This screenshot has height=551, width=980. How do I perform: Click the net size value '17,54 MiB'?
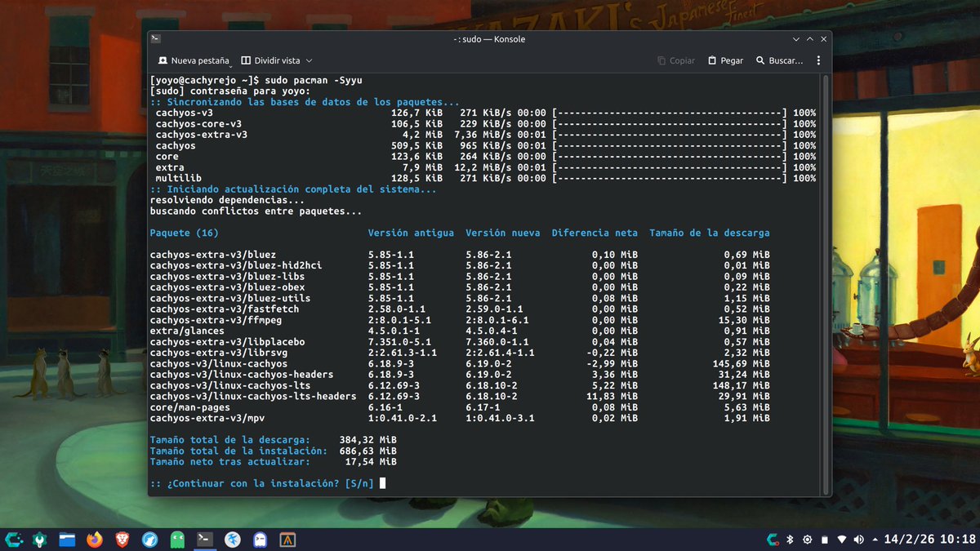coord(371,461)
